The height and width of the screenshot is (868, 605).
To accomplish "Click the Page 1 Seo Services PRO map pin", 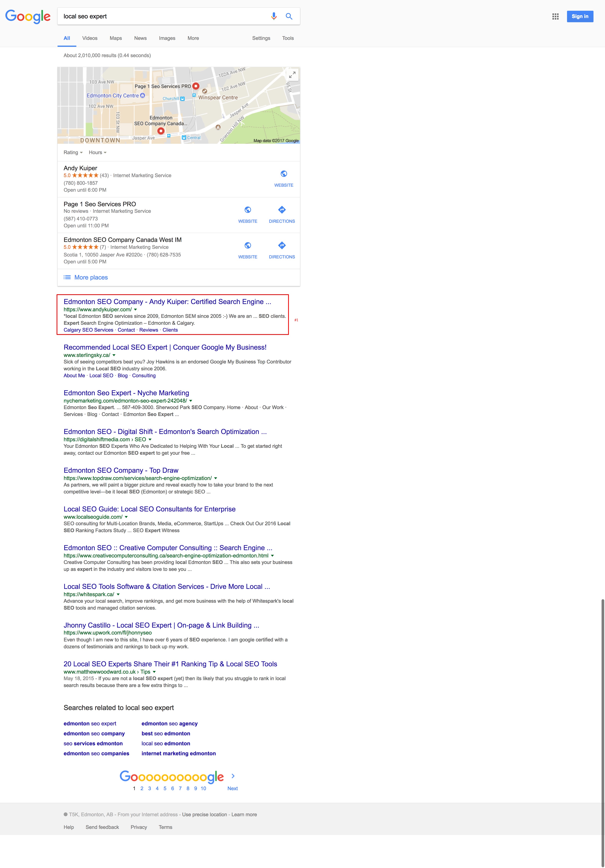I will click(x=196, y=86).
